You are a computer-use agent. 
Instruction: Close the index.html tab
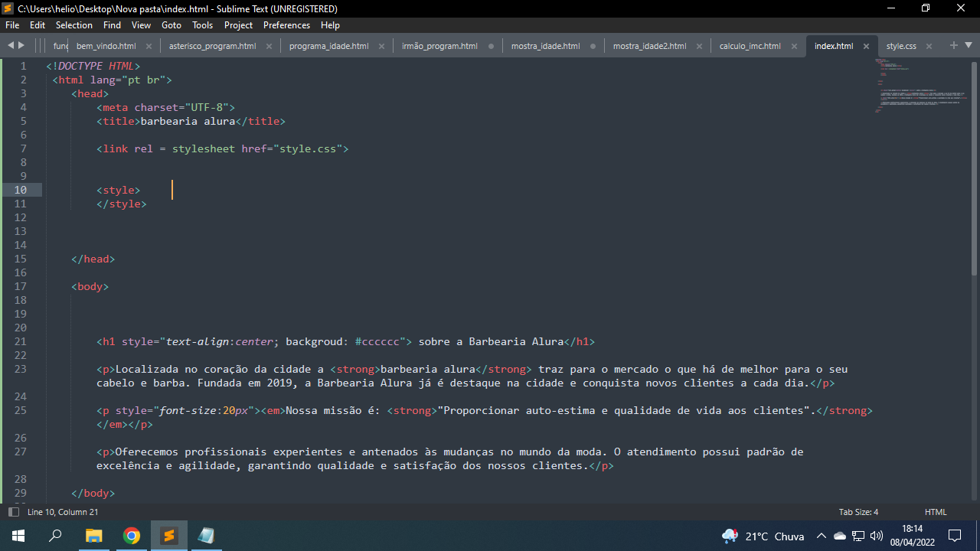[x=866, y=46]
